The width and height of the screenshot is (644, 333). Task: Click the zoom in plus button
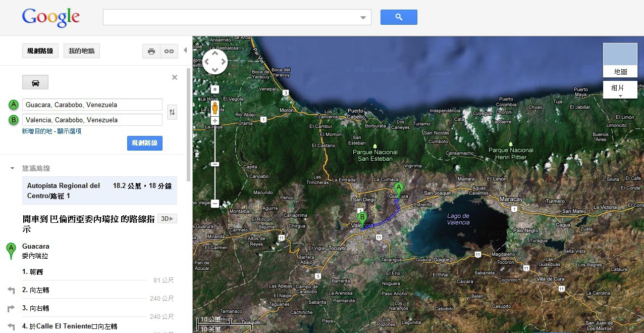pyautogui.click(x=215, y=121)
